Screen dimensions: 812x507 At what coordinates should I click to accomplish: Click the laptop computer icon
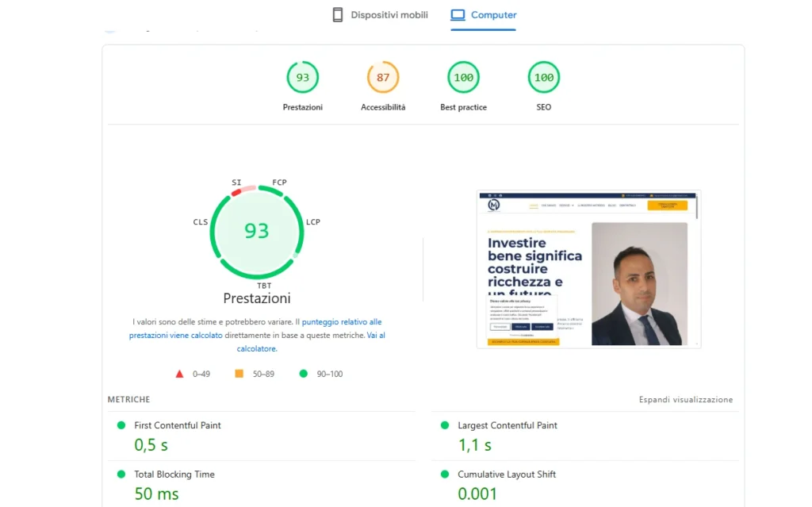coord(458,15)
